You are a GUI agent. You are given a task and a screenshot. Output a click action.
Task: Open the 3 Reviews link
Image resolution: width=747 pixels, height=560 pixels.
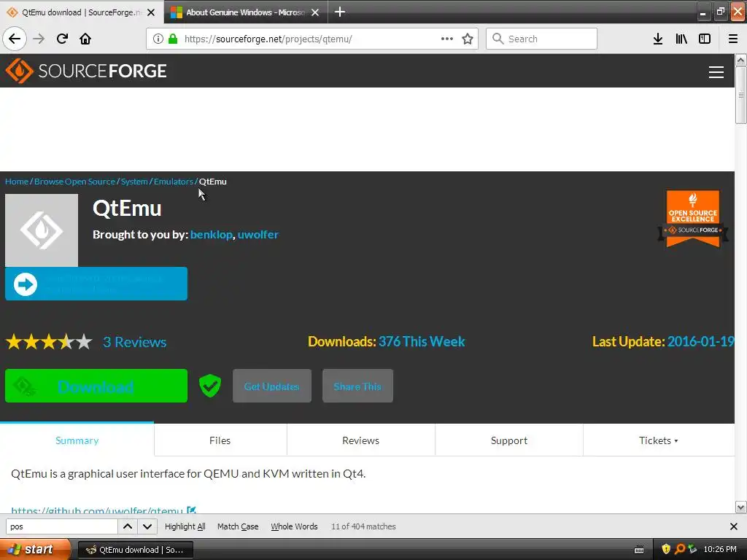pyautogui.click(x=134, y=342)
